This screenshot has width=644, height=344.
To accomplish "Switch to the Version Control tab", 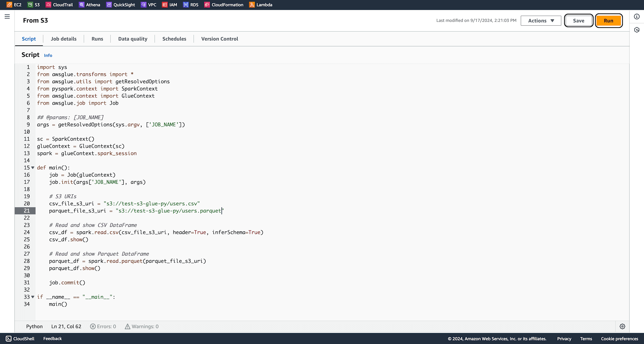I will (x=220, y=39).
